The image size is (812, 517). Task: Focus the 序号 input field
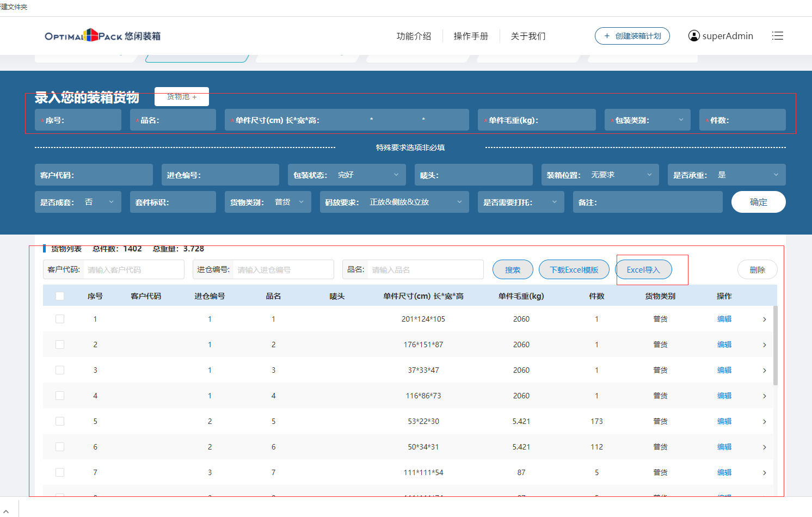[78, 120]
